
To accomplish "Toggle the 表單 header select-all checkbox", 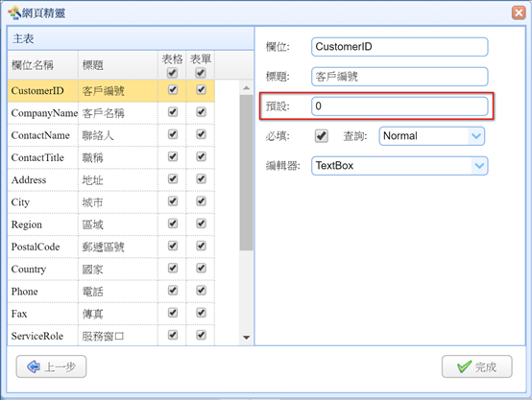I will tap(201, 73).
